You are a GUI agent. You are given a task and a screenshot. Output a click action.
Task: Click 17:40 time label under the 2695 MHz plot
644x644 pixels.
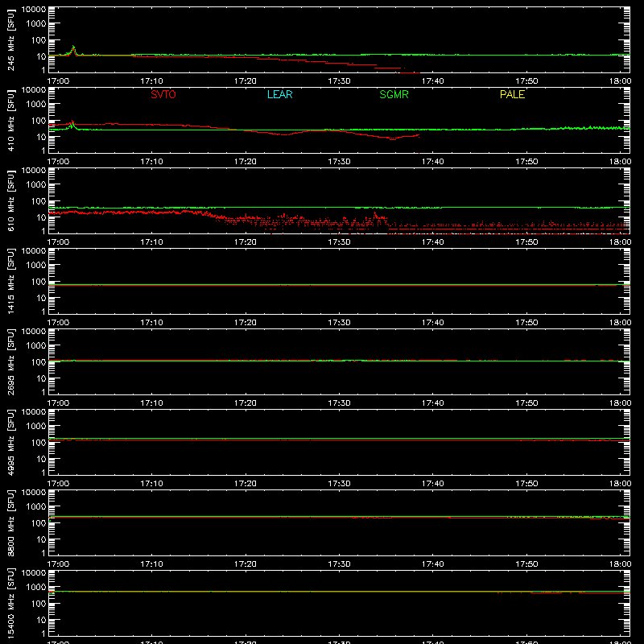click(432, 403)
